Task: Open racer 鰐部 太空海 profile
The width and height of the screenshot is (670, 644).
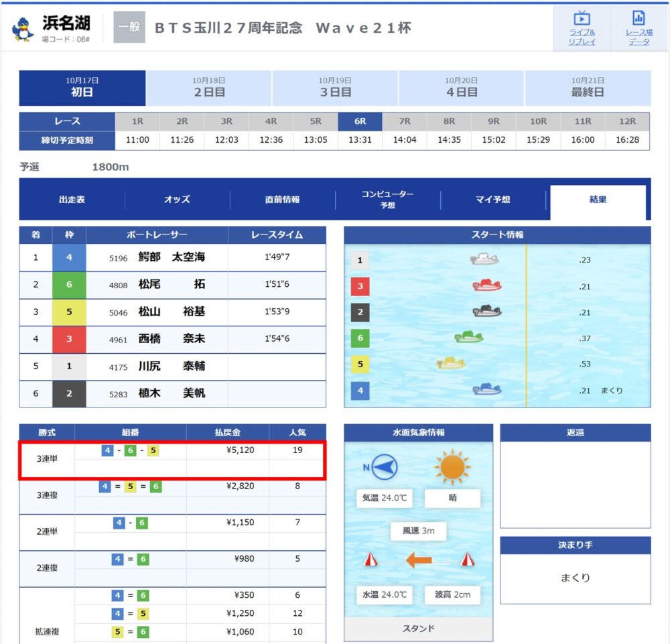Action: 172,257
